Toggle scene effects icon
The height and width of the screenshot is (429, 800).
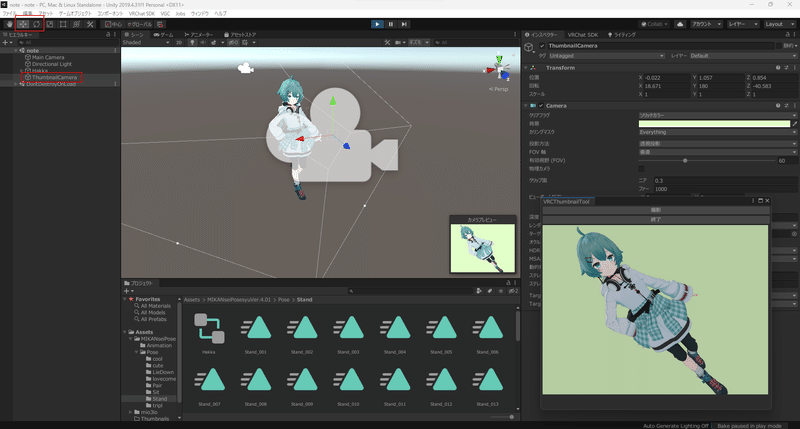pyautogui.click(x=214, y=42)
